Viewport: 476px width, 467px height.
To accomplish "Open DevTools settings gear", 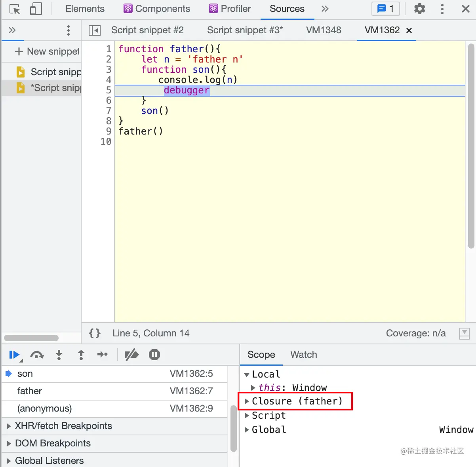I will 419,9.
